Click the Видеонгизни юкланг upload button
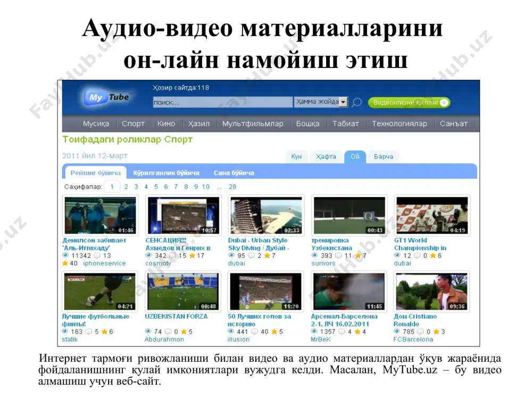532x399 pixels. (x=409, y=103)
